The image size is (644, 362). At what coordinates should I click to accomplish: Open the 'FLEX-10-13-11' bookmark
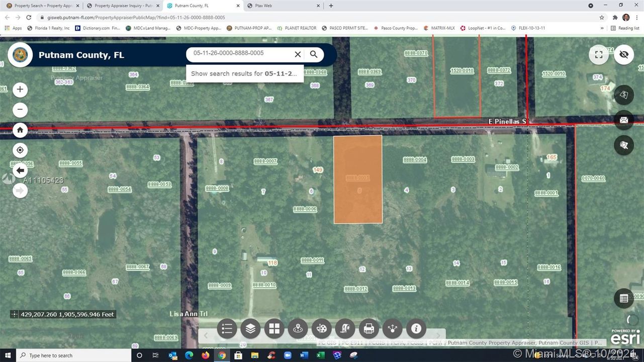click(x=528, y=28)
